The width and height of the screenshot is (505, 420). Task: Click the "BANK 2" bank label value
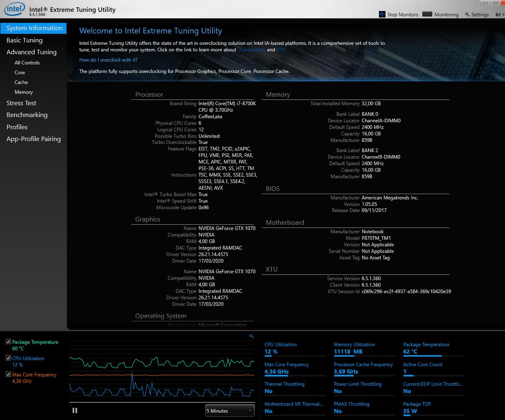370,150
